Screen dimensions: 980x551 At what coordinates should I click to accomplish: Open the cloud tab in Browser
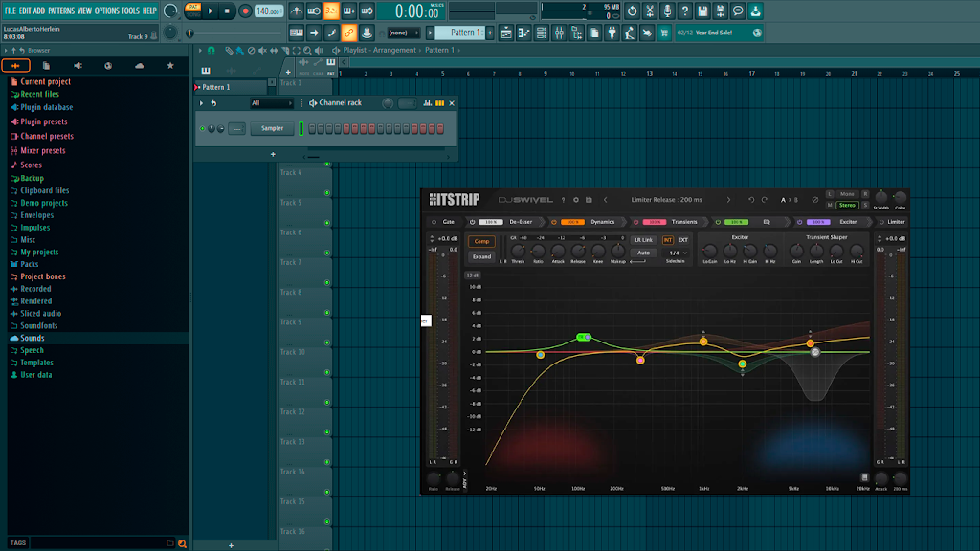click(140, 66)
